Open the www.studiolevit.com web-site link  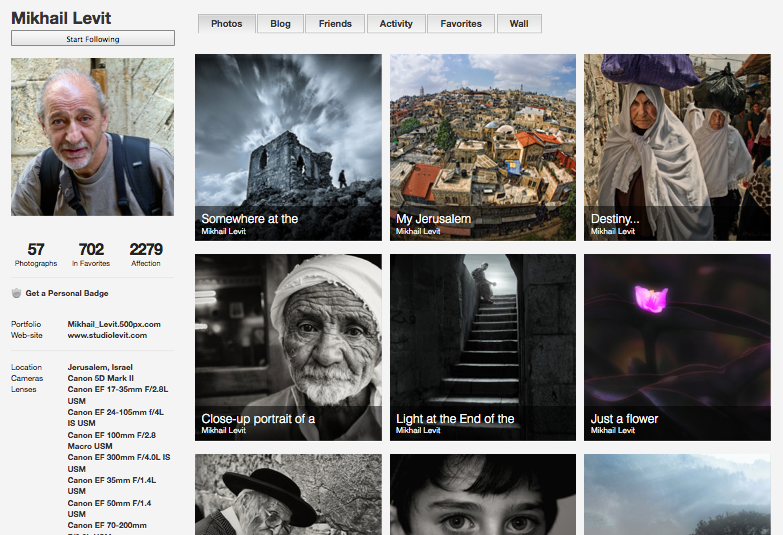107,335
